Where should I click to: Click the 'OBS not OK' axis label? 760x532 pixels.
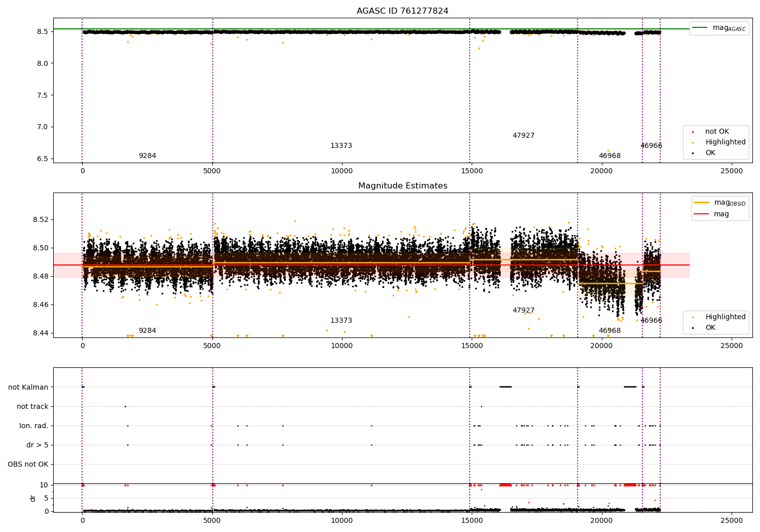point(28,464)
